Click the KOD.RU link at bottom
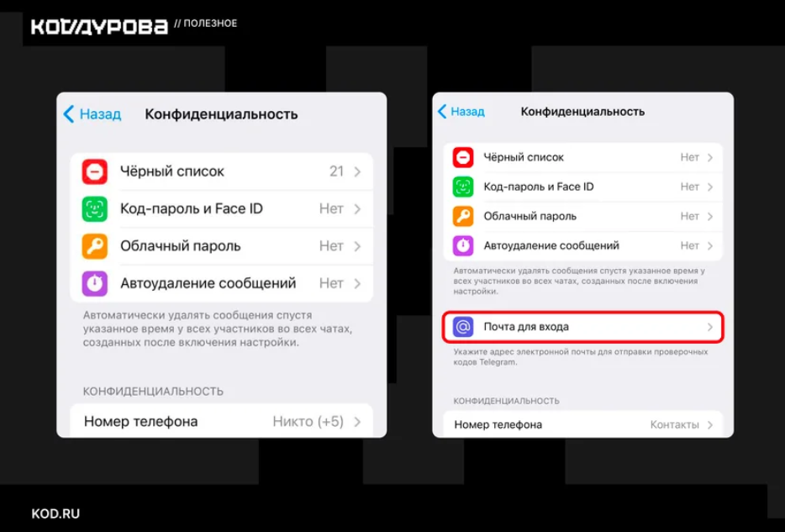Screen dimensions: 785x532 pos(55,514)
